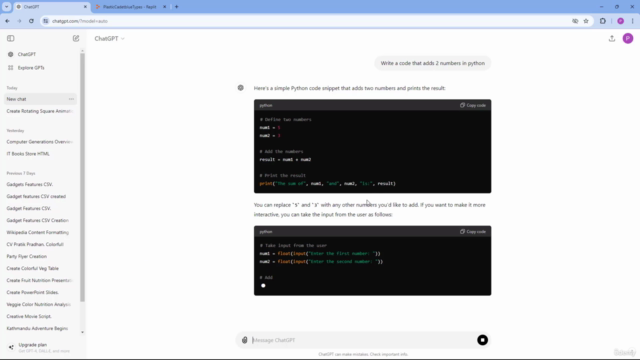Click the browser address bar URL
The width and height of the screenshot is (640, 360).
click(80, 21)
